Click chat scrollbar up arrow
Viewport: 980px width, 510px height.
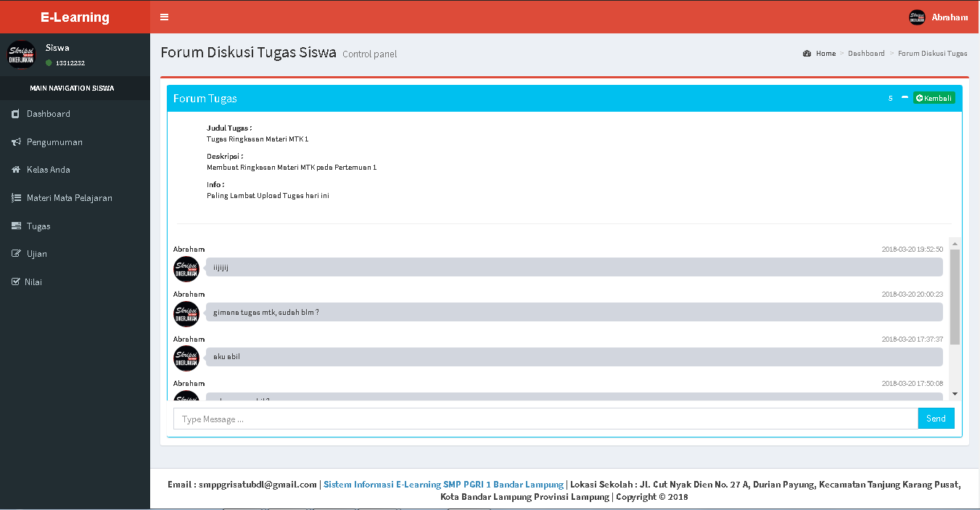coord(955,244)
